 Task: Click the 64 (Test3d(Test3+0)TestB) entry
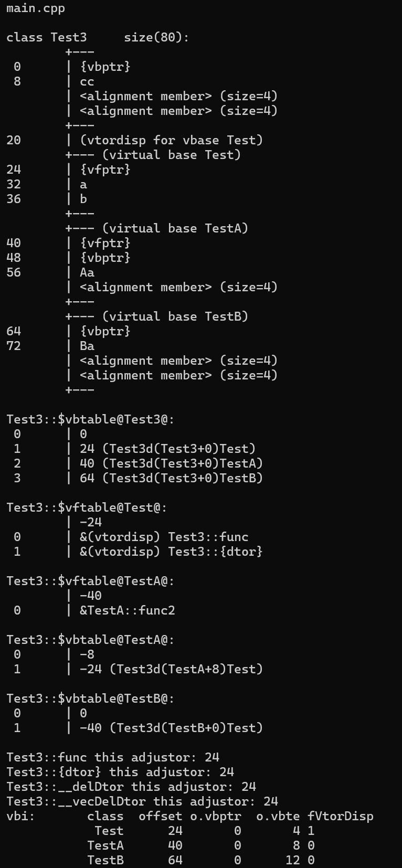[172, 478]
